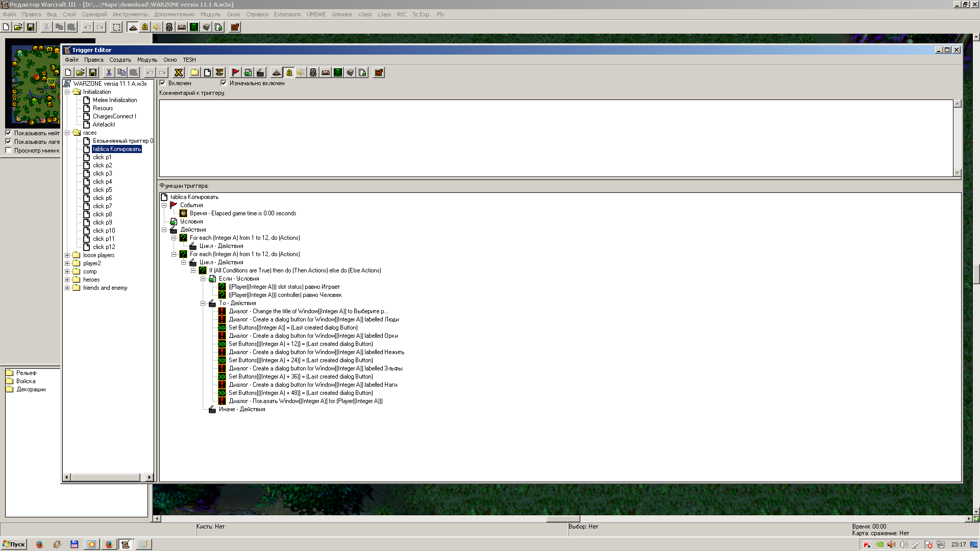Expand the 'loose players' folder
980x551 pixels.
coord(67,255)
